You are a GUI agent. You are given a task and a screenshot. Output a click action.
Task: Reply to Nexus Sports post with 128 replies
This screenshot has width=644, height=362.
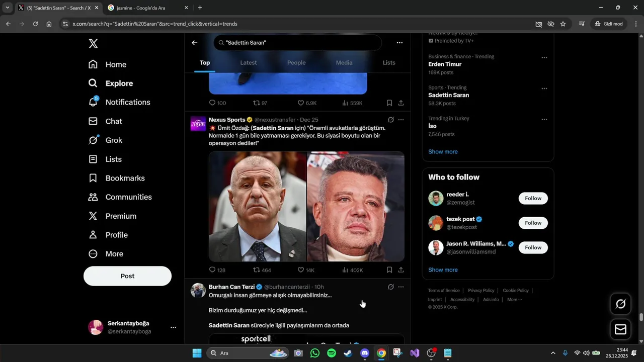tap(217, 270)
